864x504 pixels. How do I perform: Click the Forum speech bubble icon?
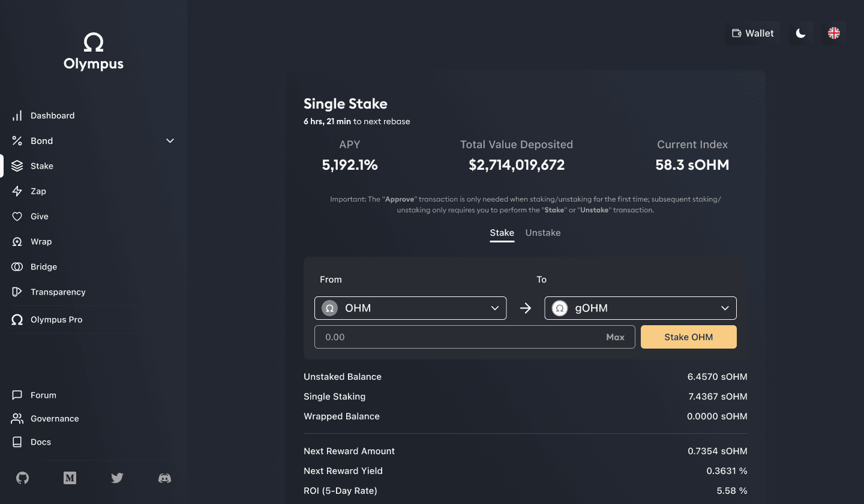click(x=17, y=395)
